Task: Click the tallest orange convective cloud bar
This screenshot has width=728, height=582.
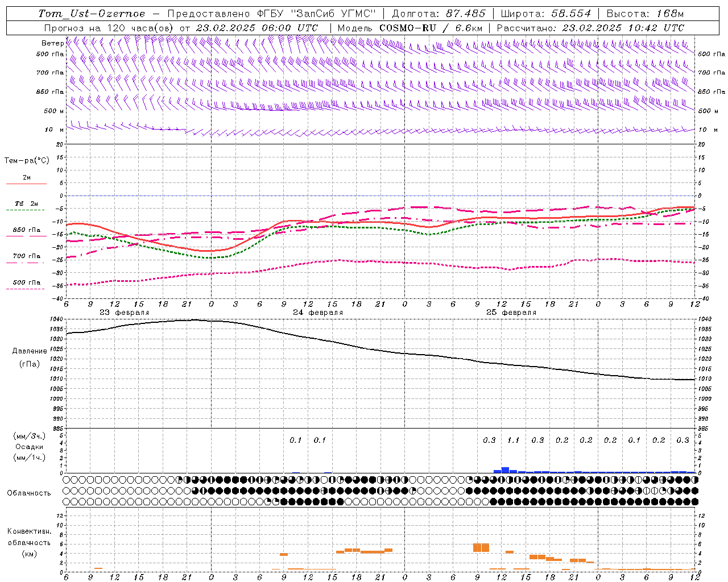Action: coord(481,547)
